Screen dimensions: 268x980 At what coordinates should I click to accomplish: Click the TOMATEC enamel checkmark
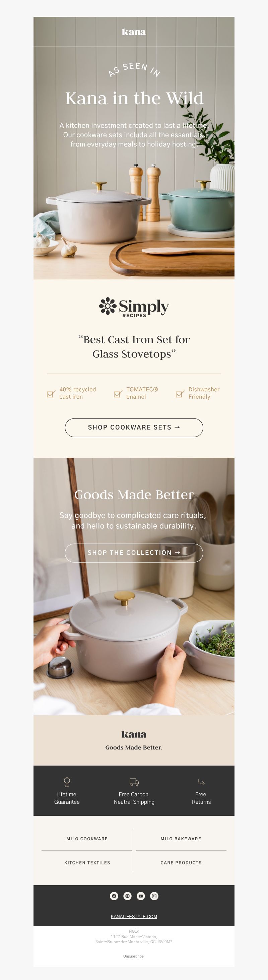[x=118, y=394]
